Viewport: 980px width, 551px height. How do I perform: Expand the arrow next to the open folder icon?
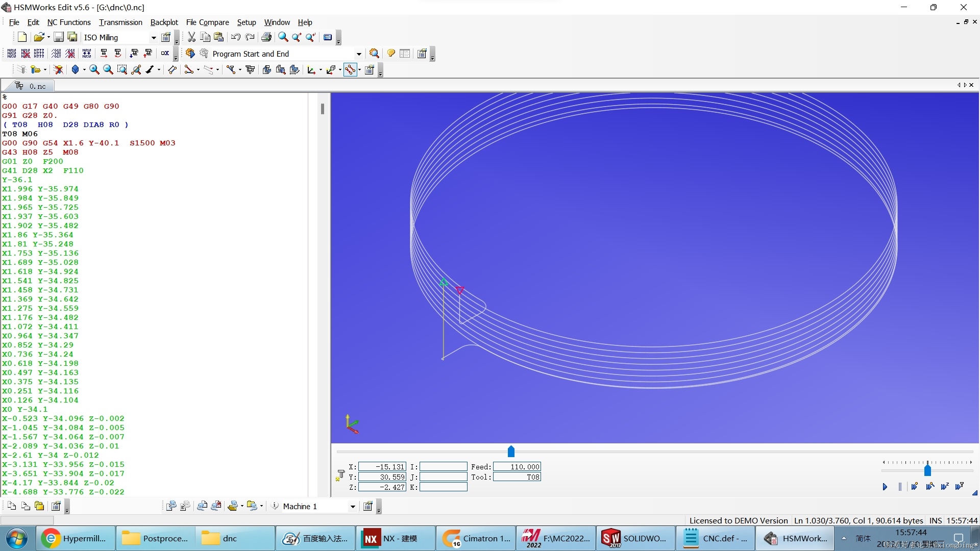point(48,37)
